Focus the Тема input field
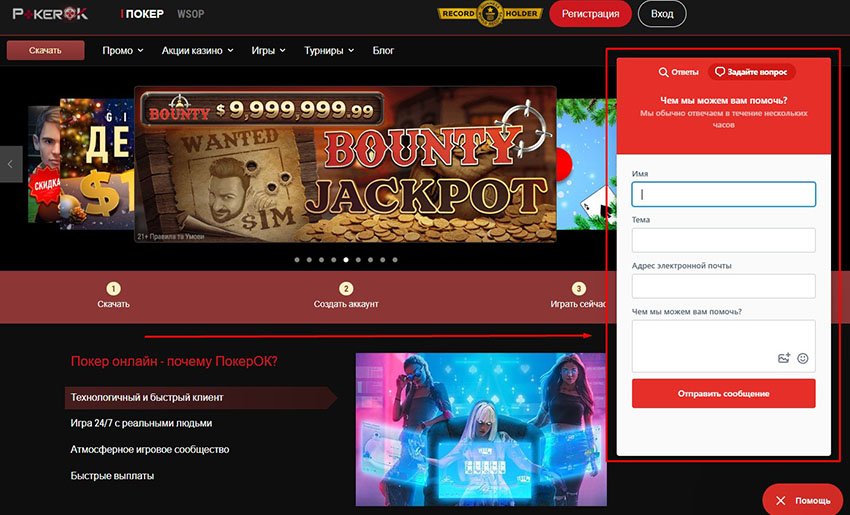Screen dimensions: 850x515 pos(724,240)
